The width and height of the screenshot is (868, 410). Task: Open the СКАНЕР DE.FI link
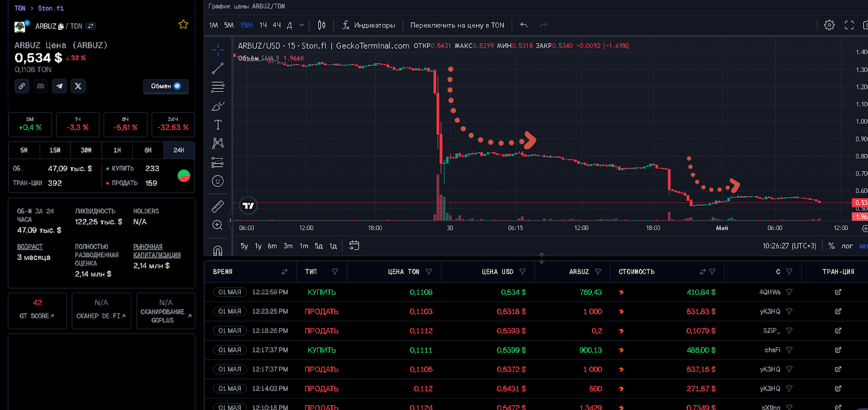click(x=101, y=311)
